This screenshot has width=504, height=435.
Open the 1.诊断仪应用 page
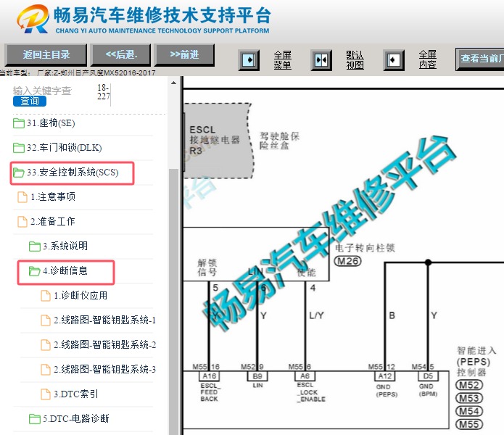coord(80,295)
